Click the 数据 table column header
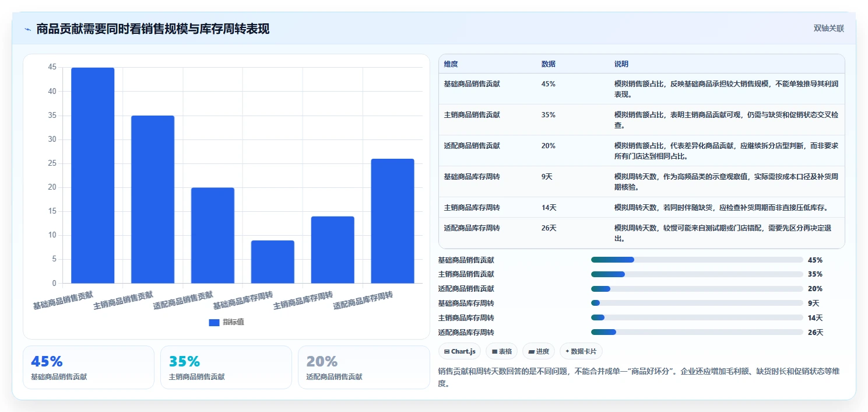Image resolution: width=868 pixels, height=412 pixels. click(549, 64)
